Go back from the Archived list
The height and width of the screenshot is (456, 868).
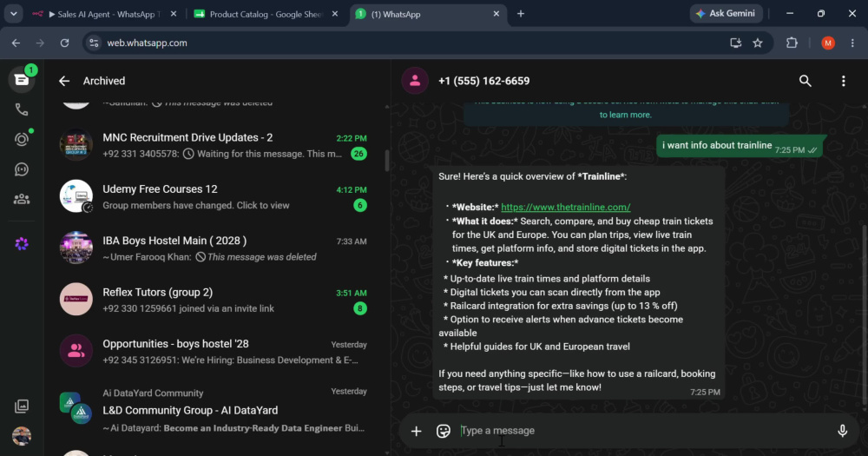(64, 81)
